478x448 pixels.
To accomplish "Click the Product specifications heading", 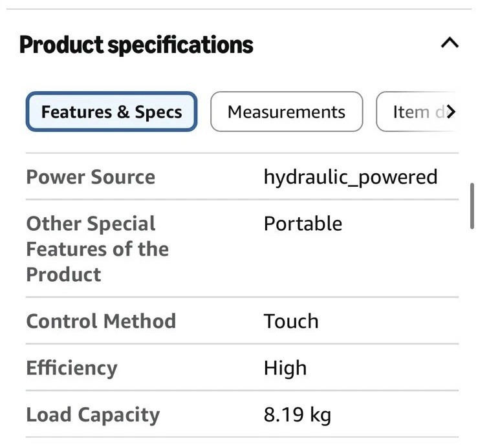I will click(x=136, y=45).
